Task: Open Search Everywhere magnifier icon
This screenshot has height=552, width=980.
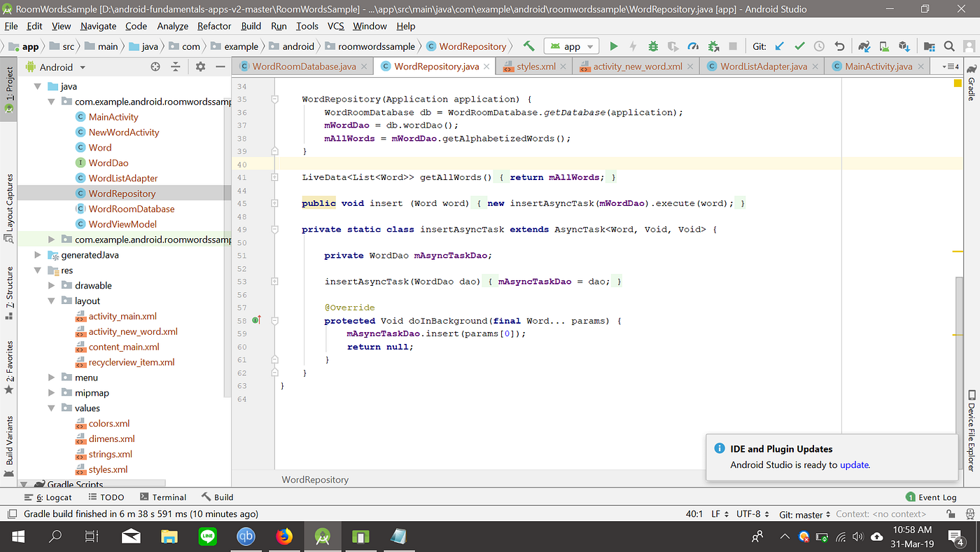Action: point(949,46)
